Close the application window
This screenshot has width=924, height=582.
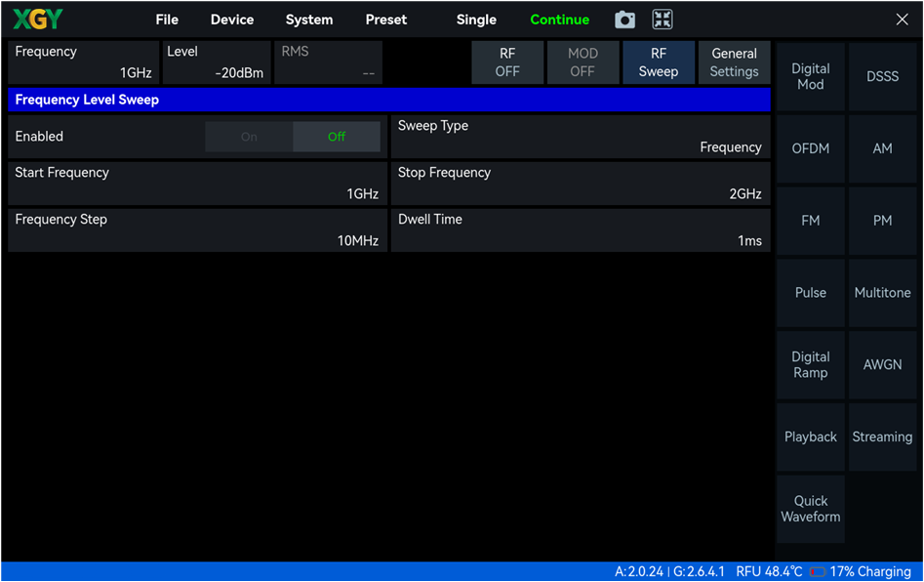tap(902, 20)
